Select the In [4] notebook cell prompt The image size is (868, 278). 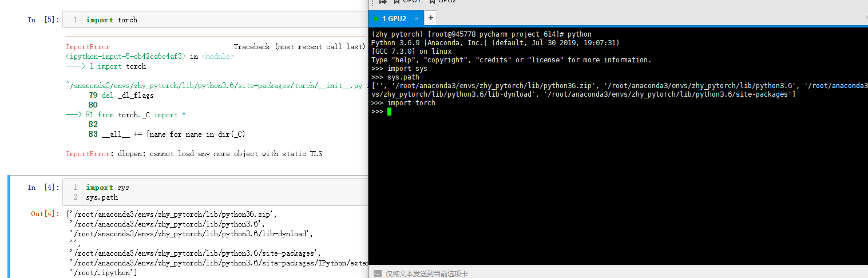43,187
